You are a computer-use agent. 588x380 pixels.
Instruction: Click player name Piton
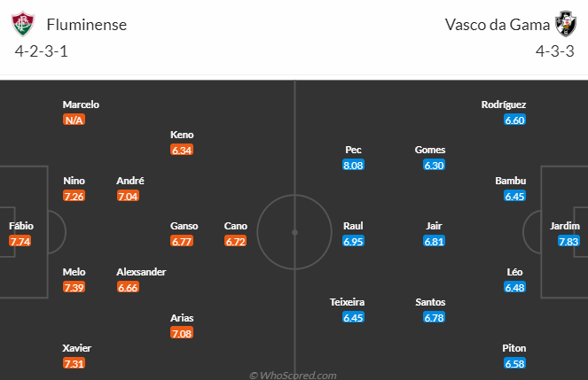tap(514, 348)
